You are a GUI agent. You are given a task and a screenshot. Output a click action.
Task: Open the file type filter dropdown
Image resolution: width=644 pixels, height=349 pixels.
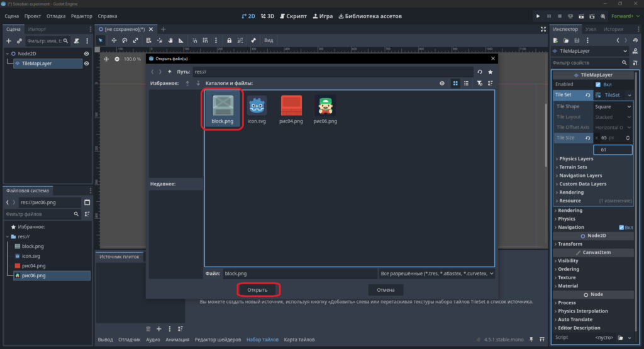[436, 274]
